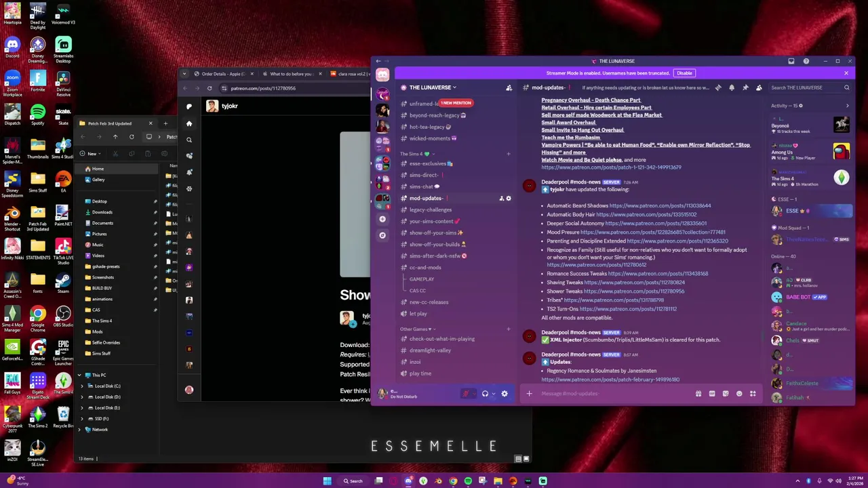Open emoji picker in message bar
The height and width of the screenshot is (488, 868).
click(739, 394)
